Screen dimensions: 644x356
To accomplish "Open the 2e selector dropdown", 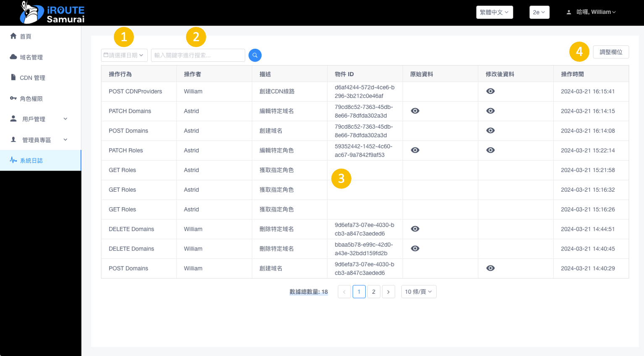I will click(539, 12).
